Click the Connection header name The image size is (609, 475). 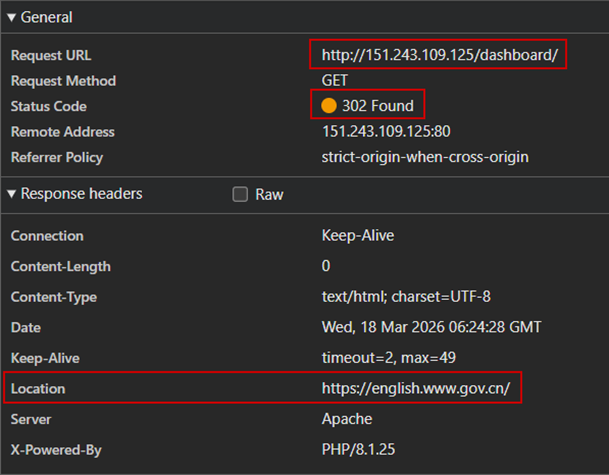point(47,236)
